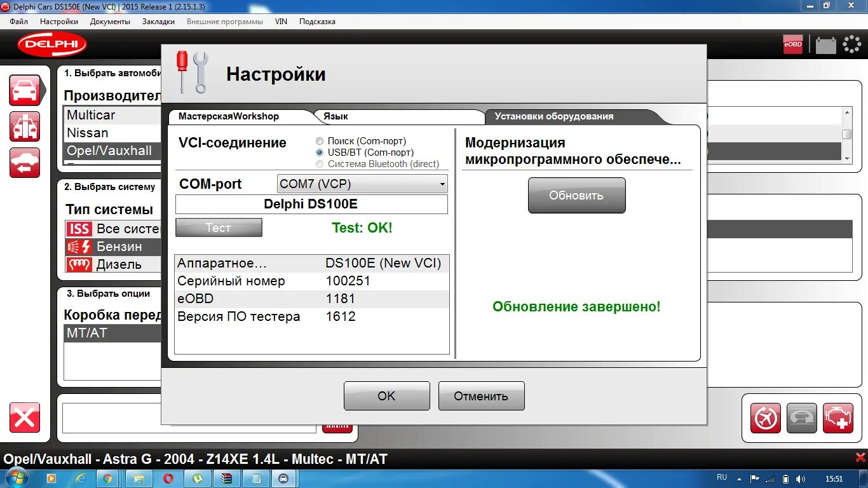Click the Delphi logo
Screen dimensions: 868x488
coord(51,44)
